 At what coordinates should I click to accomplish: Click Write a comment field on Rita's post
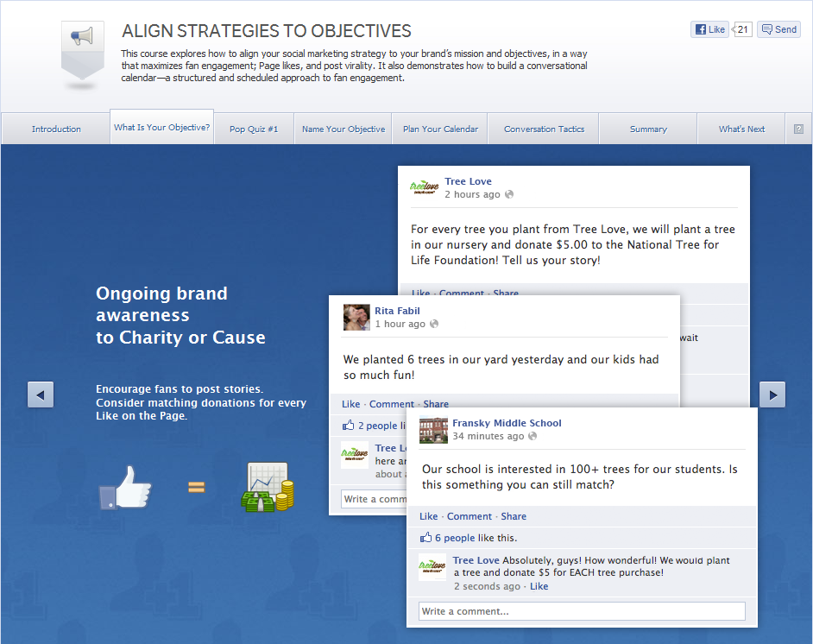374,499
